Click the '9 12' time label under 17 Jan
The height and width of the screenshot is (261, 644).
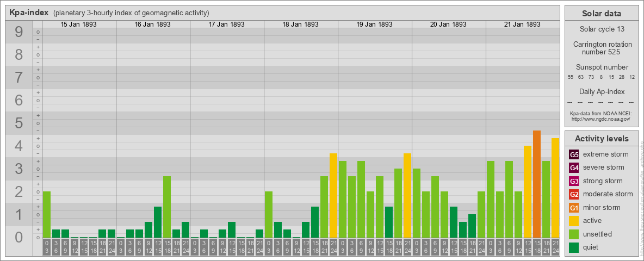(222, 247)
